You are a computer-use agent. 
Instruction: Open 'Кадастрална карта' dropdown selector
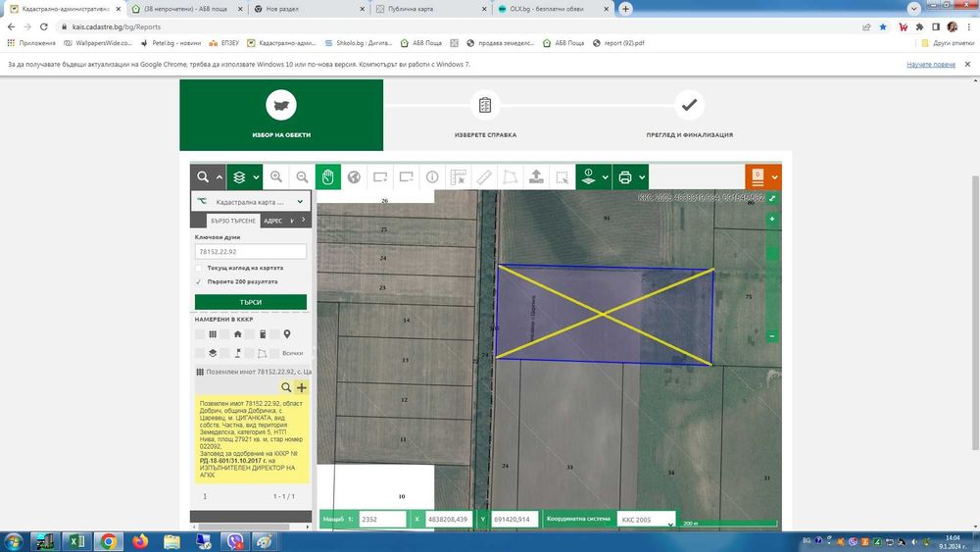coord(251,201)
